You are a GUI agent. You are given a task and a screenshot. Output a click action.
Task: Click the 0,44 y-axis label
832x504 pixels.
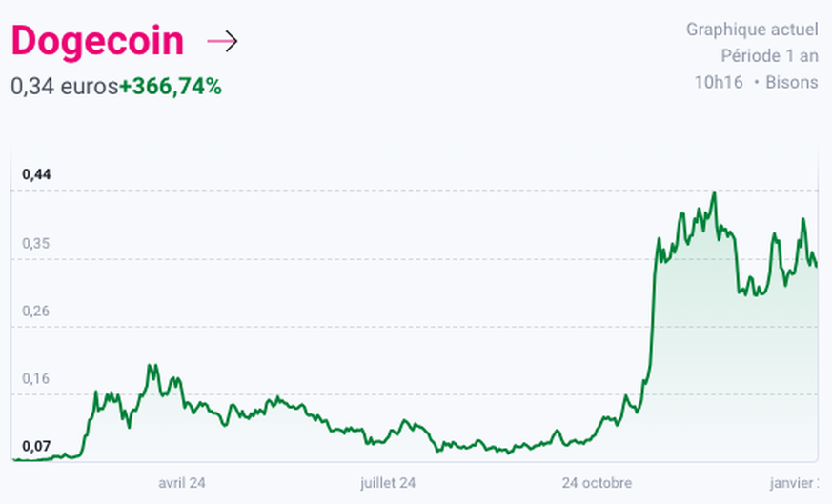coord(36,174)
